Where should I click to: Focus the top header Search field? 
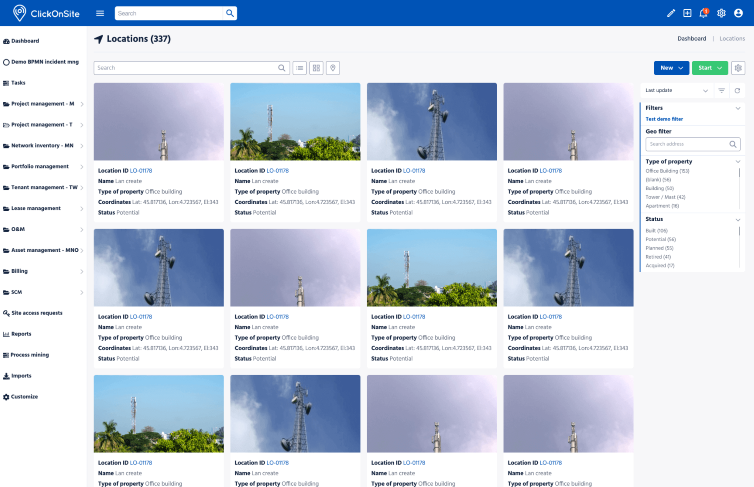pos(169,13)
